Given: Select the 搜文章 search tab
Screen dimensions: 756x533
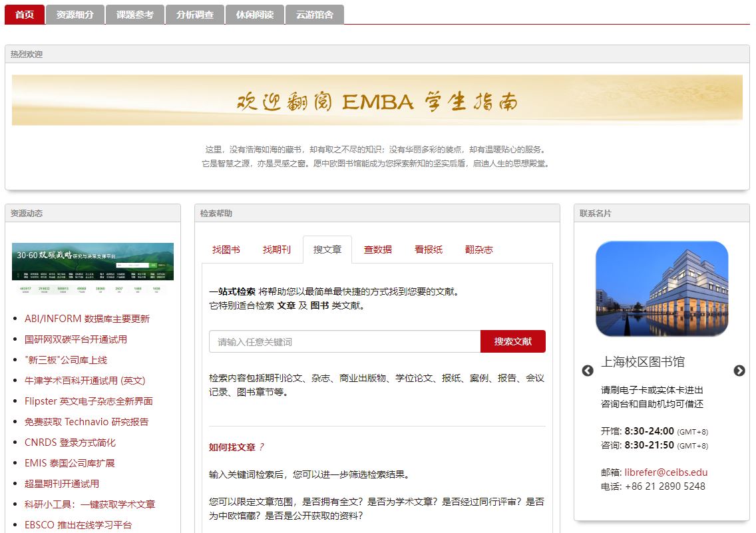Looking at the screenshot, I should click(327, 250).
